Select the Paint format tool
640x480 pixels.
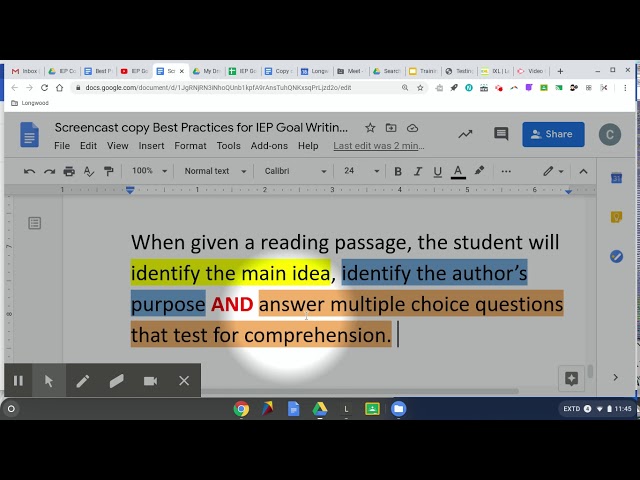[109, 171]
